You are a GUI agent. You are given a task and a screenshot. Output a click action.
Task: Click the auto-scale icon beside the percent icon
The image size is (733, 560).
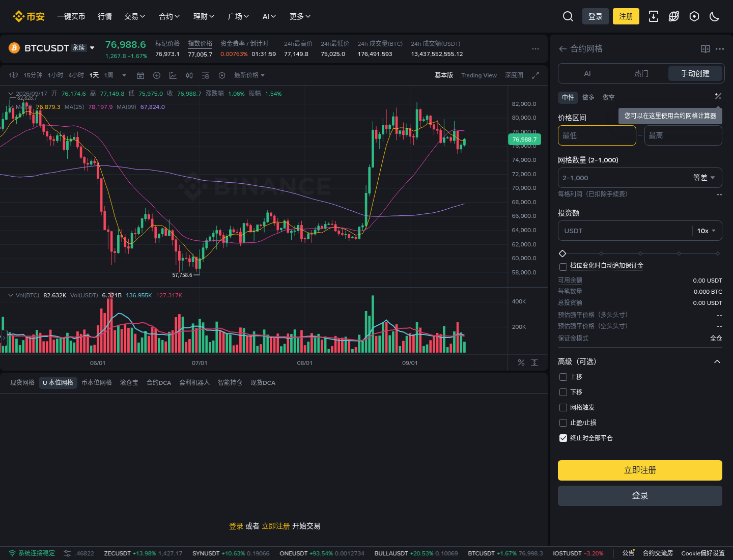[534, 362]
